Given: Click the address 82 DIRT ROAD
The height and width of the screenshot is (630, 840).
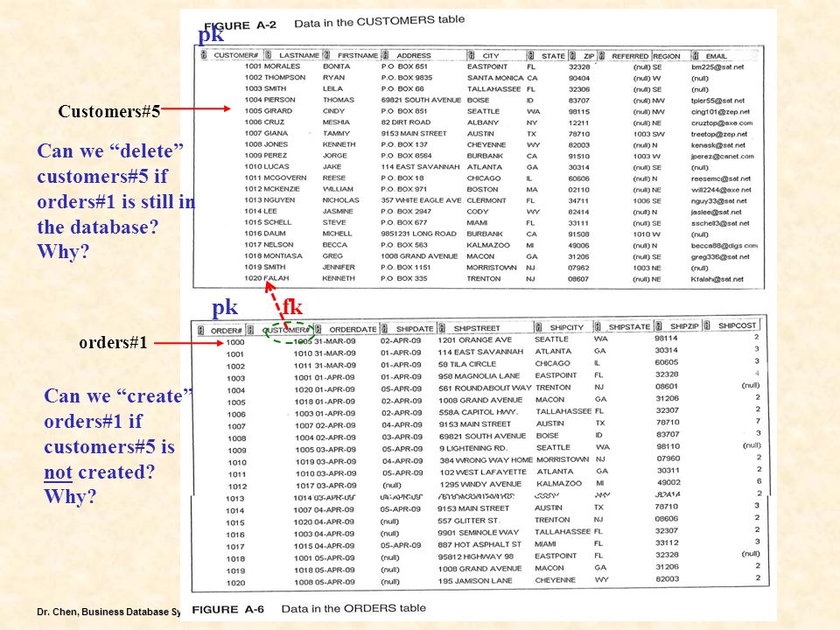Looking at the screenshot, I should [x=405, y=122].
